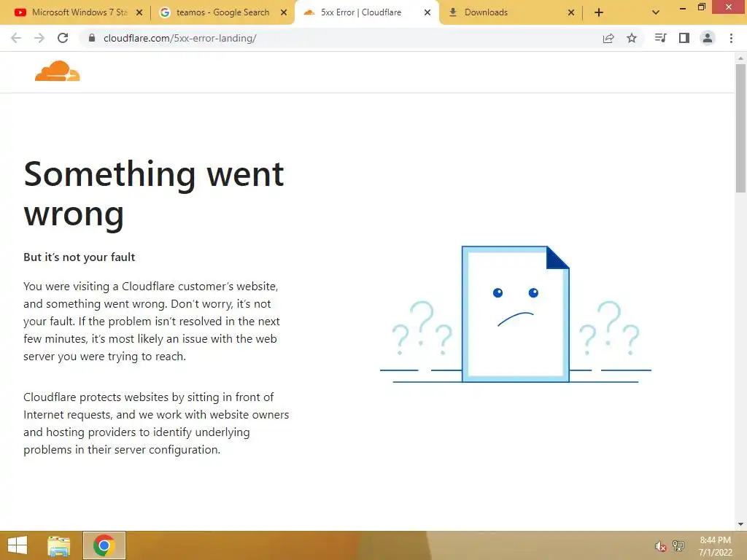Open the network tray icon
The width and height of the screenshot is (747, 560).
pyautogui.click(x=678, y=545)
